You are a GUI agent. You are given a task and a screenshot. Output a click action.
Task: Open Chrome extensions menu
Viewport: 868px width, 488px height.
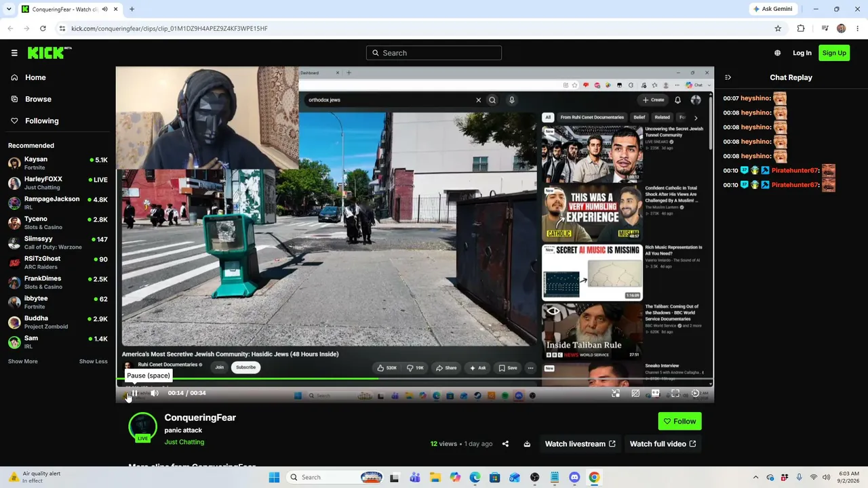pos(801,28)
